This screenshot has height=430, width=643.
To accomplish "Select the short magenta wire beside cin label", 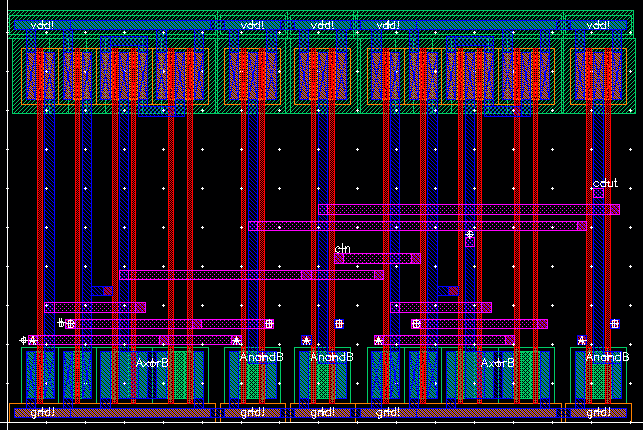I will 377,258.
